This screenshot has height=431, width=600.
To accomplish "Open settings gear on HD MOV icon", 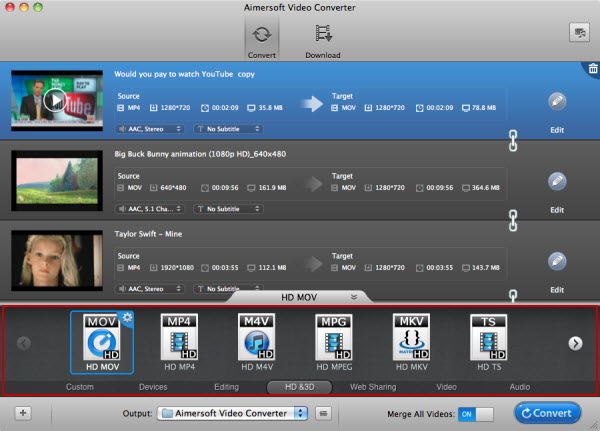I will [x=127, y=317].
